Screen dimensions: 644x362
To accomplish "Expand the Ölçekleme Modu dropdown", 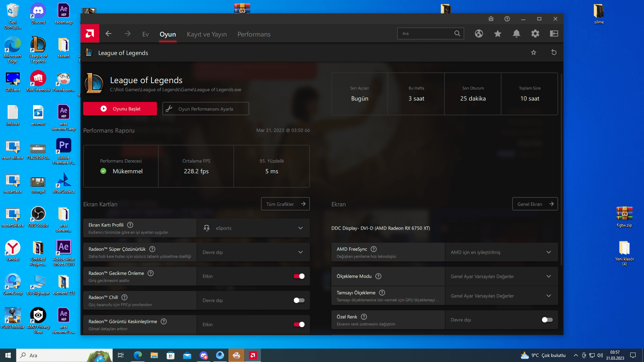I will pyautogui.click(x=501, y=277).
